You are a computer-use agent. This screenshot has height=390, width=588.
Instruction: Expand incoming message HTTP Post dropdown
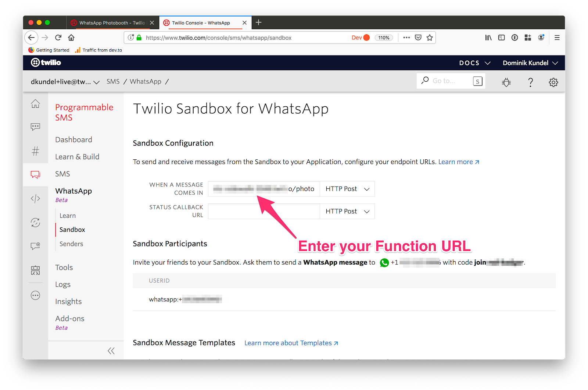point(347,189)
